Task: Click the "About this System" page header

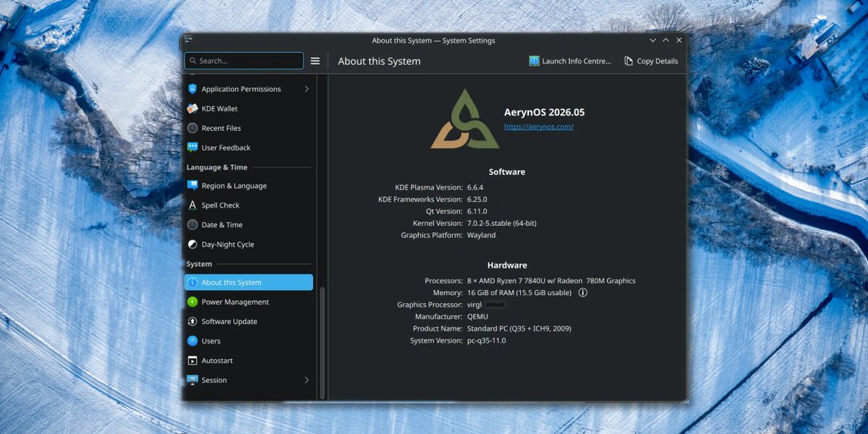Action: pos(379,61)
